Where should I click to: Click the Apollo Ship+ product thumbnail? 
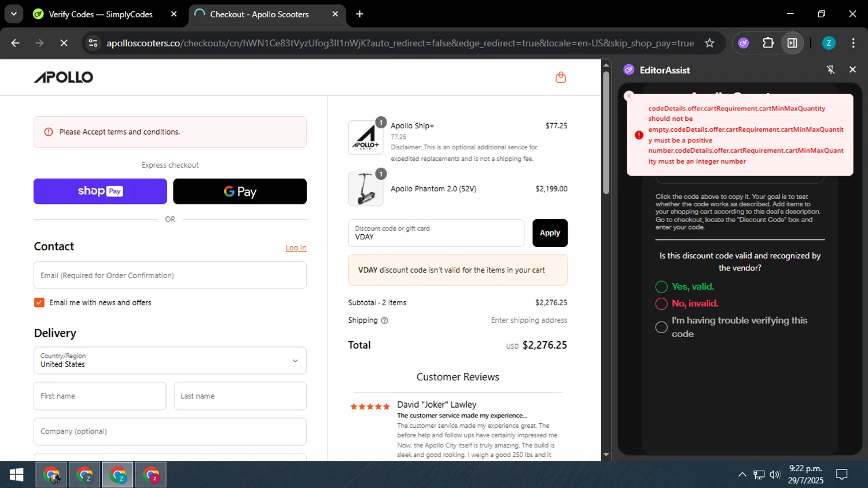[366, 138]
